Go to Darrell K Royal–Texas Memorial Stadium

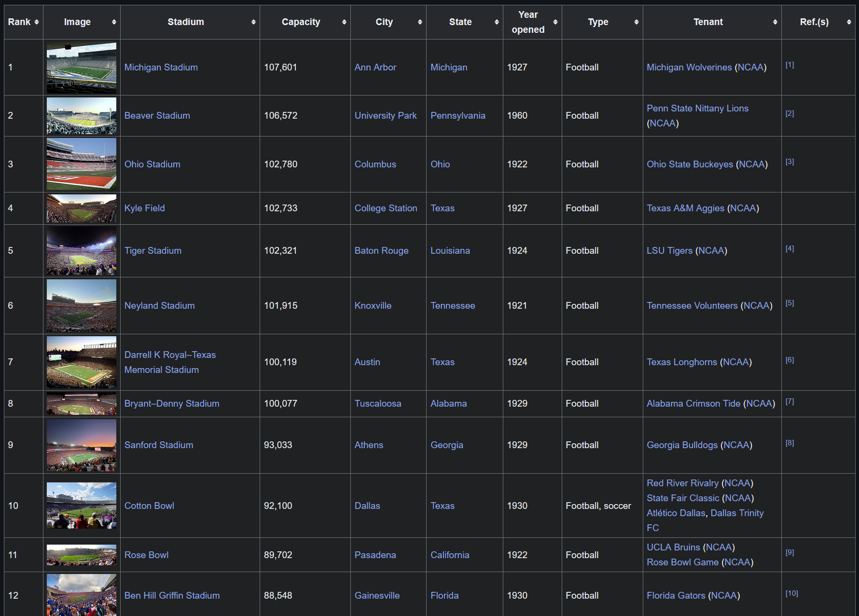point(170,355)
